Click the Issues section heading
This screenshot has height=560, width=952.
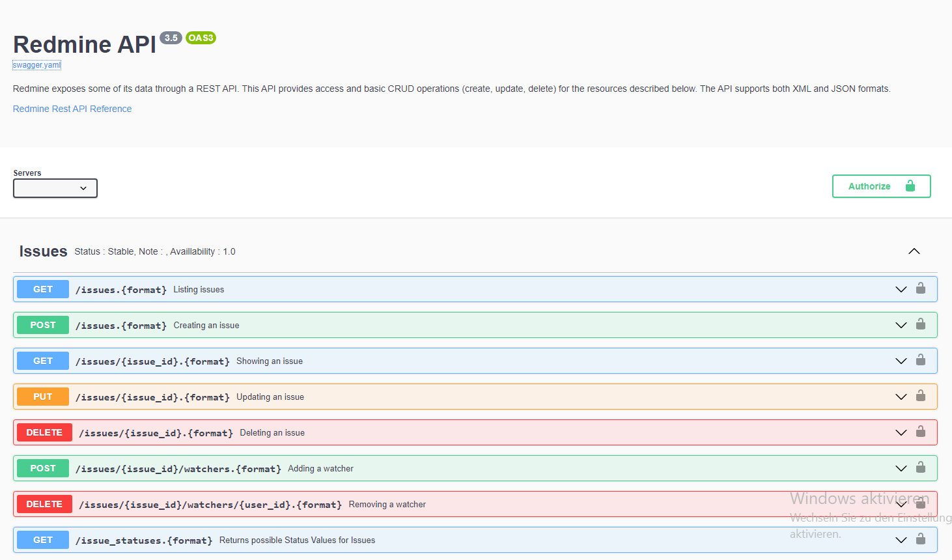pos(43,251)
